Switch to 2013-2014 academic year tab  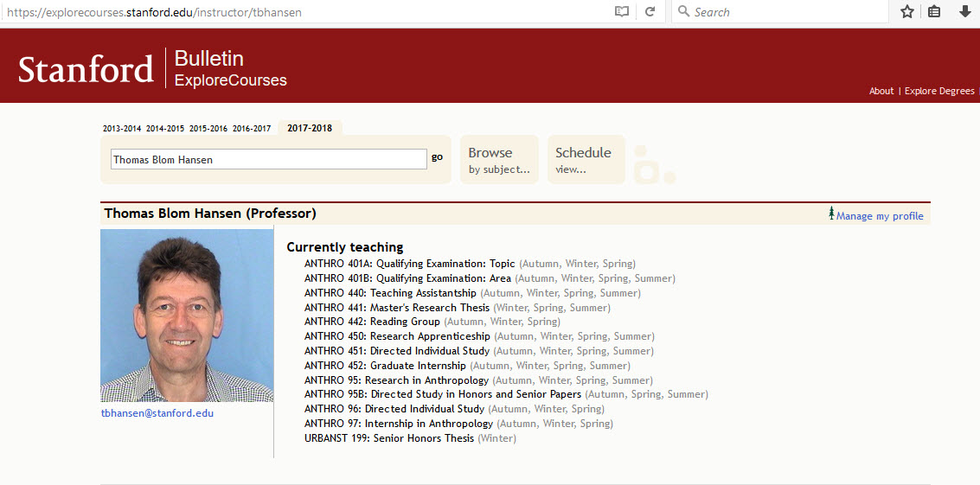point(122,129)
